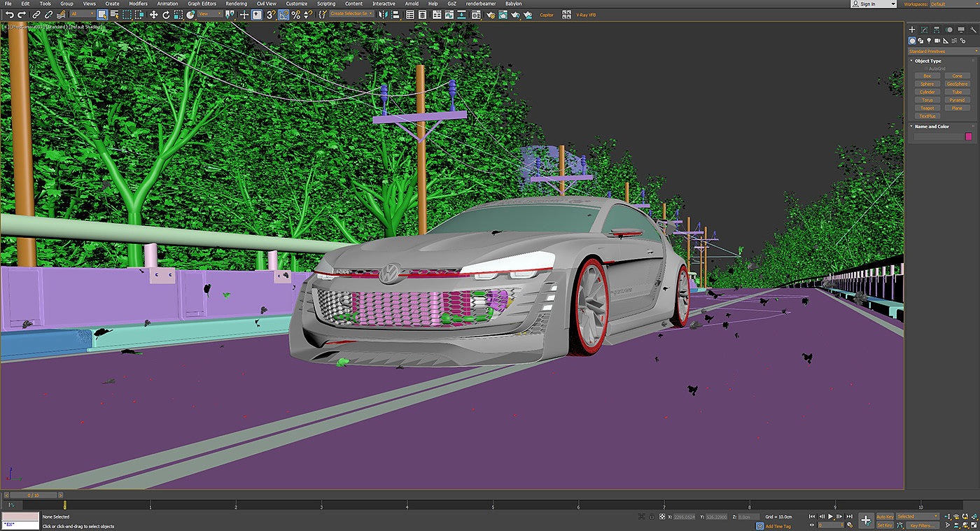
Task: Collapse the Object Type rollout
Action: (x=927, y=61)
